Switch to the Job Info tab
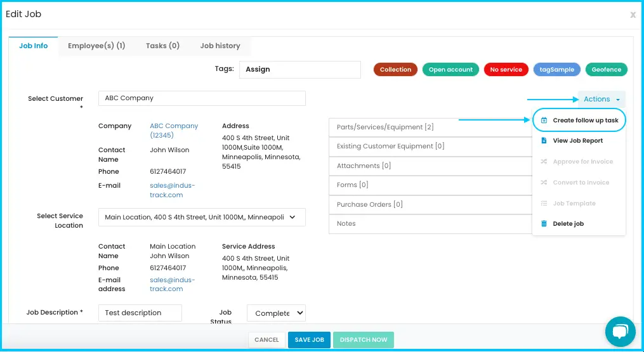The height and width of the screenshot is (352, 644). tap(33, 46)
